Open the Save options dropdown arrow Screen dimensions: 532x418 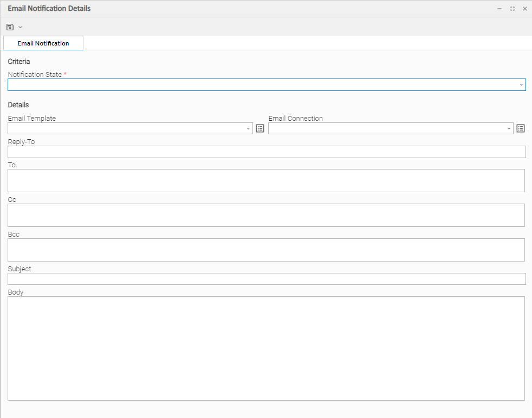click(21, 27)
